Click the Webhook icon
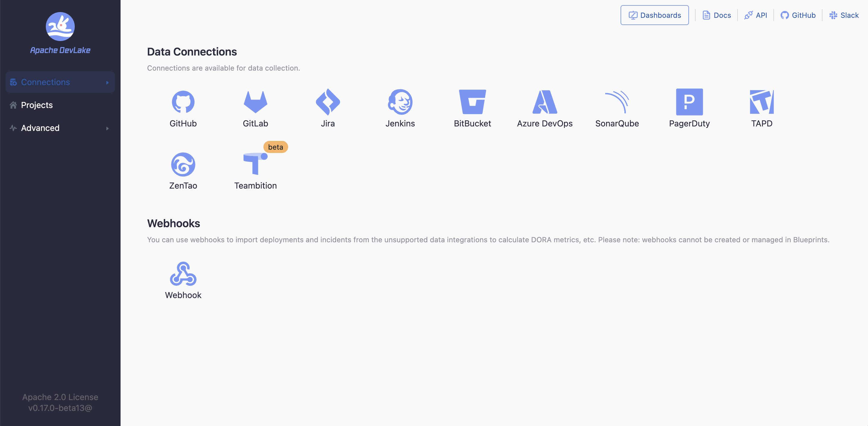The width and height of the screenshot is (868, 426). coord(183,274)
